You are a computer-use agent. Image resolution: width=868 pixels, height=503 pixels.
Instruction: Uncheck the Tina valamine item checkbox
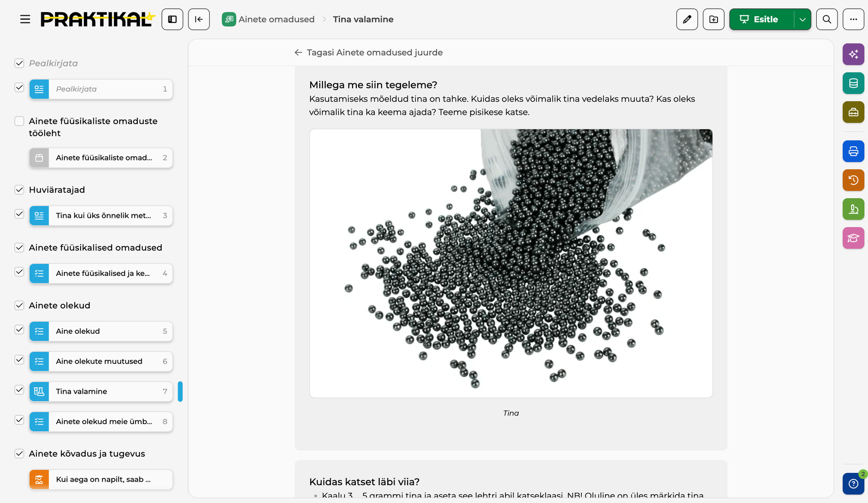pos(19,390)
